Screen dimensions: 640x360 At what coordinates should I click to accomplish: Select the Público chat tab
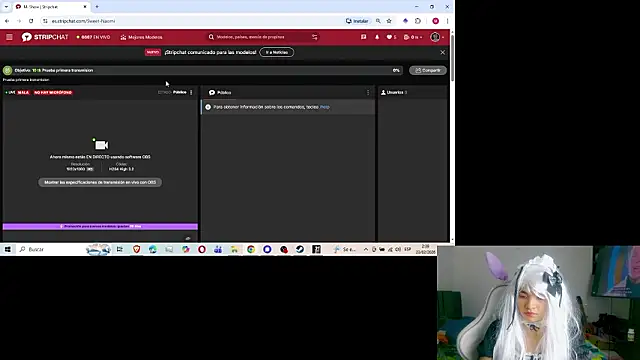pos(220,93)
